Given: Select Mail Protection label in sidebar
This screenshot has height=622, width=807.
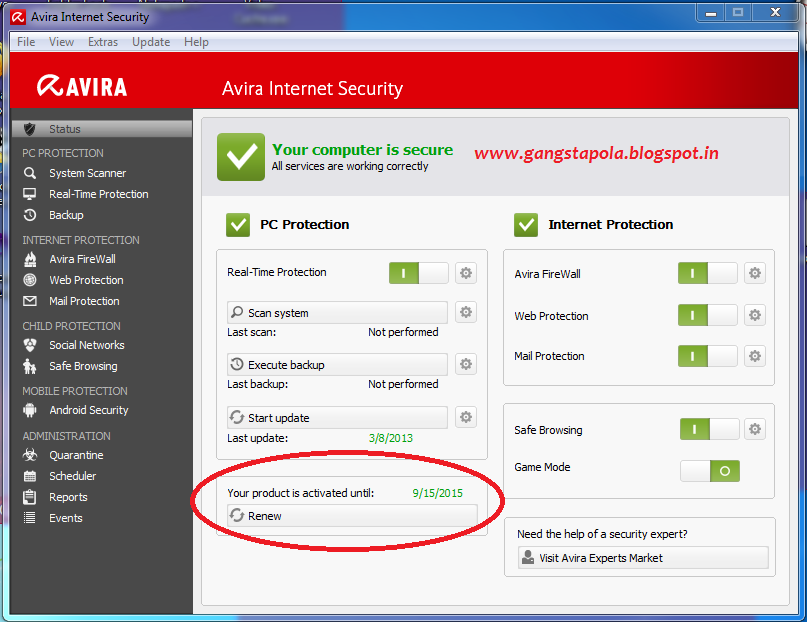Looking at the screenshot, I should click(84, 301).
